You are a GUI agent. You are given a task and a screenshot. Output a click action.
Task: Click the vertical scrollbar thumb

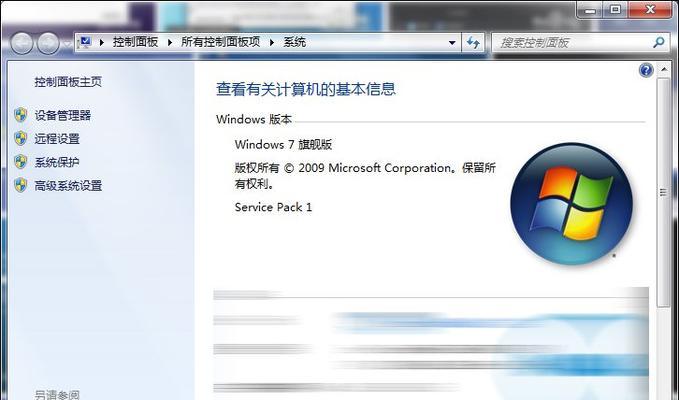tap(663, 193)
